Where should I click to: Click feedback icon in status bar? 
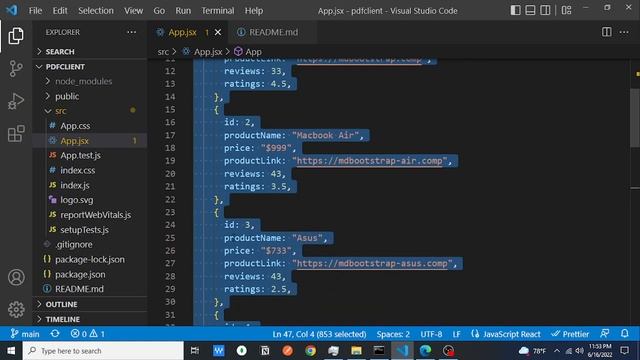pyautogui.click(x=605, y=334)
